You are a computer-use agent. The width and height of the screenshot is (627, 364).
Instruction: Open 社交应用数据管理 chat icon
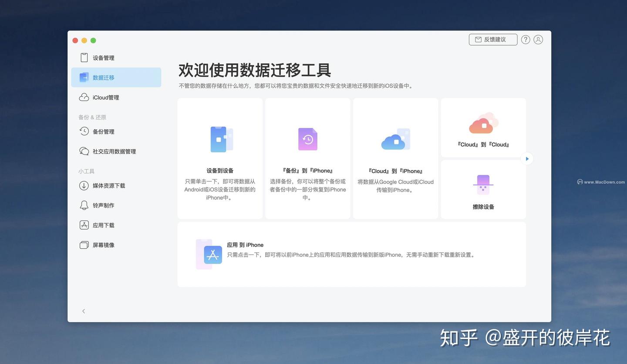tap(84, 151)
